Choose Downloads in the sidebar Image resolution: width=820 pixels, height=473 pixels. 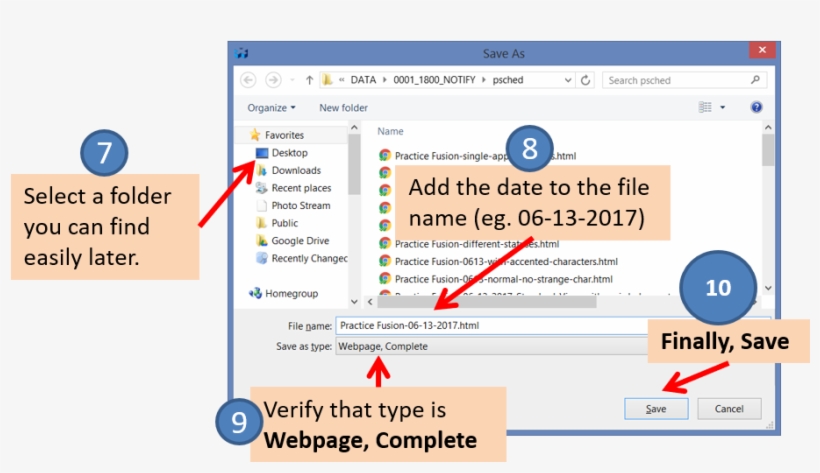[x=296, y=171]
